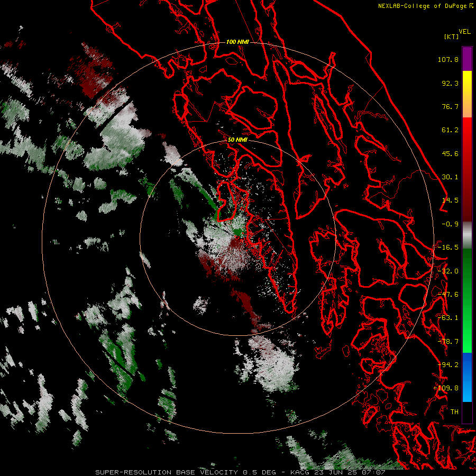Click the -94.2 velocity scale value
The width and height of the screenshot is (476, 476).
(448, 365)
